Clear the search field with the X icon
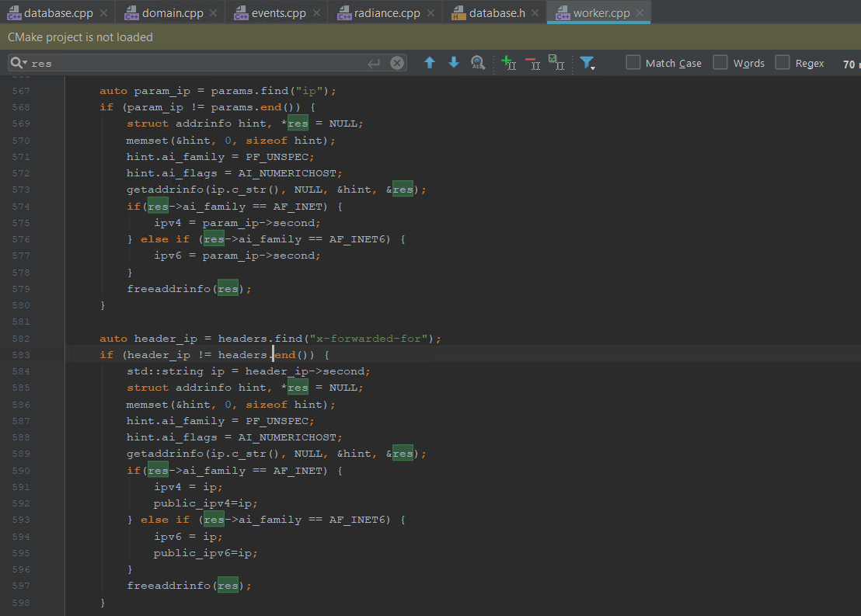The height and width of the screenshot is (616, 861). pyautogui.click(x=397, y=63)
